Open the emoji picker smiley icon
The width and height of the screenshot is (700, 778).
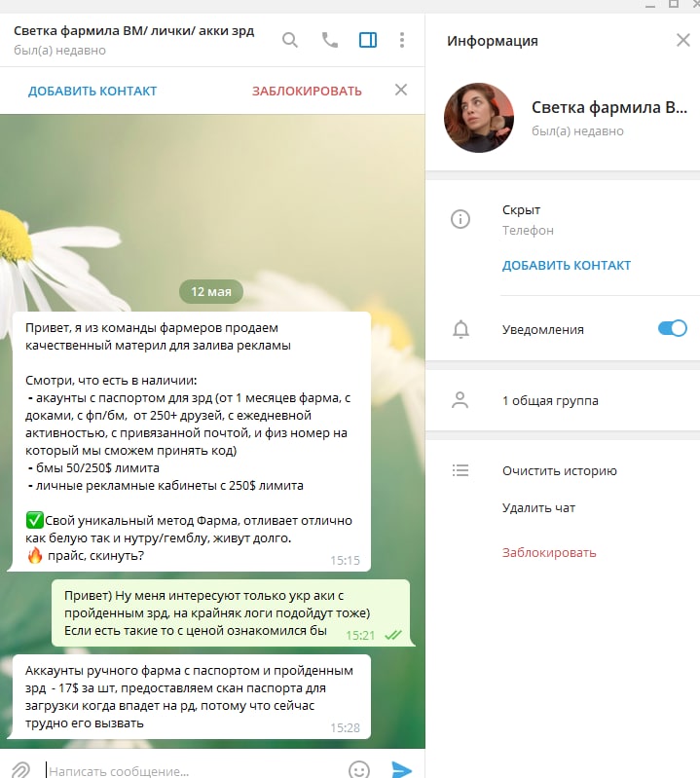coord(358,770)
